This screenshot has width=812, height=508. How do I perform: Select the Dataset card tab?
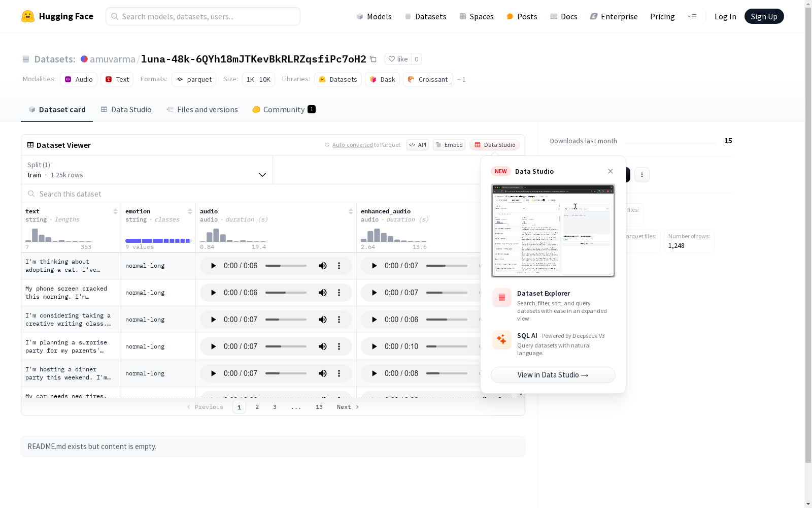(57, 110)
